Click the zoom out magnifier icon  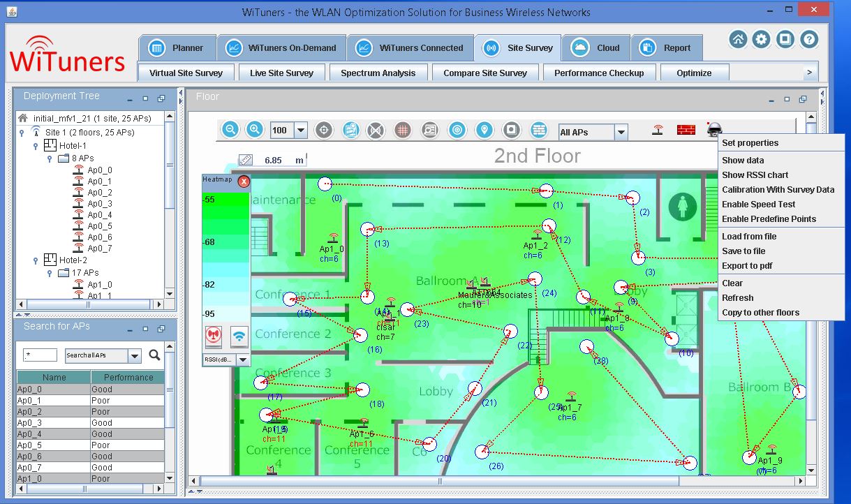[230, 130]
